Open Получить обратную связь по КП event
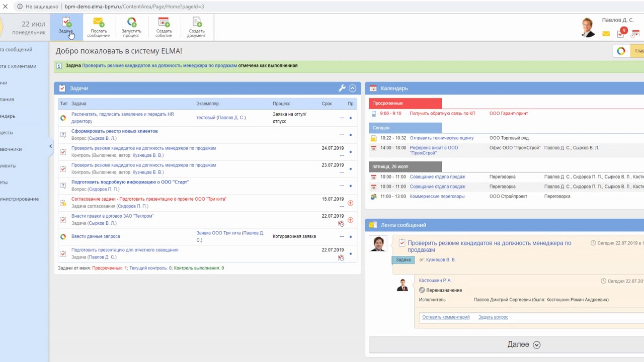Image resolution: width=644 pixels, height=362 pixels. [442, 114]
